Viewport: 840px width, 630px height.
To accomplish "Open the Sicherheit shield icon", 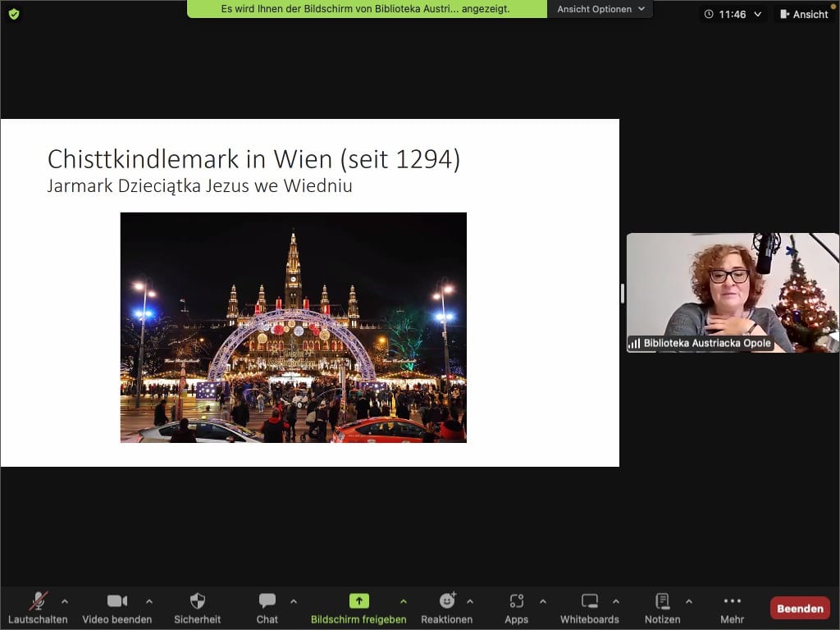I will (x=197, y=601).
